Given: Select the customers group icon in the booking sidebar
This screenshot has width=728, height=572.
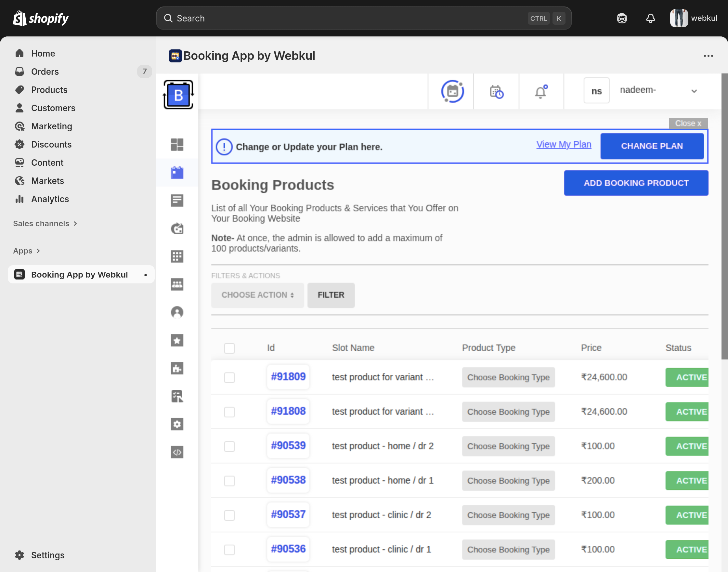Looking at the screenshot, I should [x=177, y=284].
